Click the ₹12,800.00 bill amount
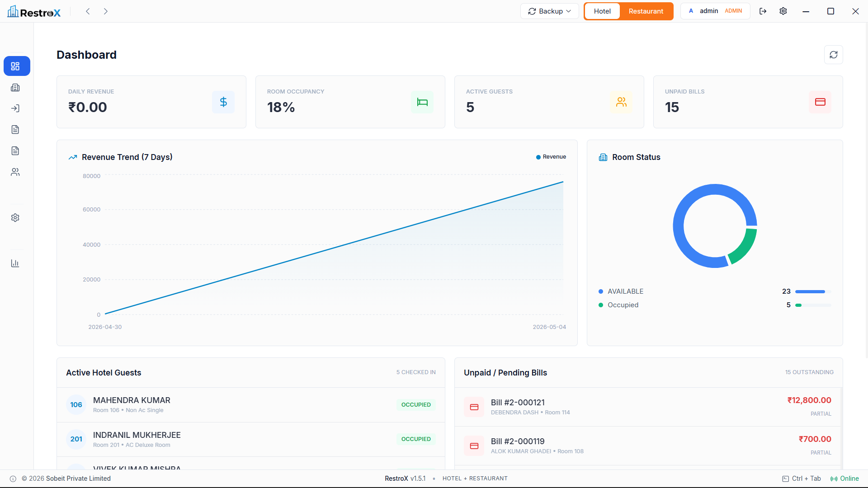The height and width of the screenshot is (488, 868). click(x=809, y=400)
